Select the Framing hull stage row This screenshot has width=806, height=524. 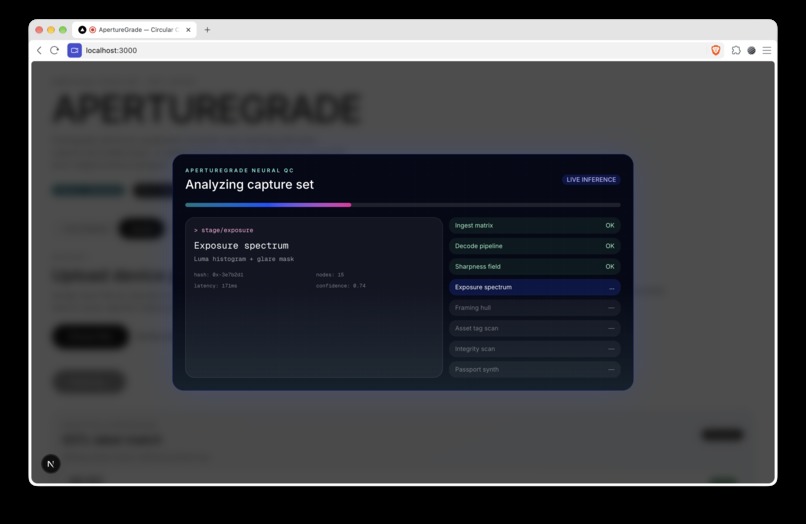click(535, 308)
